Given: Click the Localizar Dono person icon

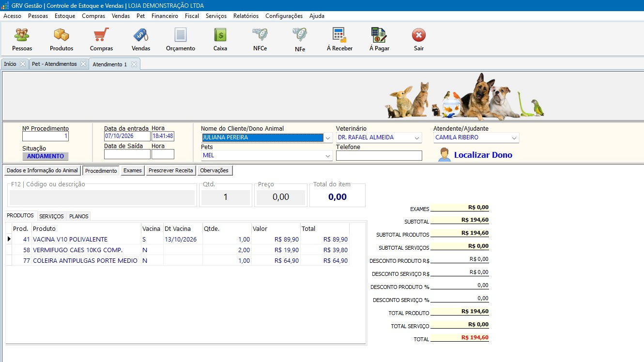Looking at the screenshot, I should (x=444, y=155).
